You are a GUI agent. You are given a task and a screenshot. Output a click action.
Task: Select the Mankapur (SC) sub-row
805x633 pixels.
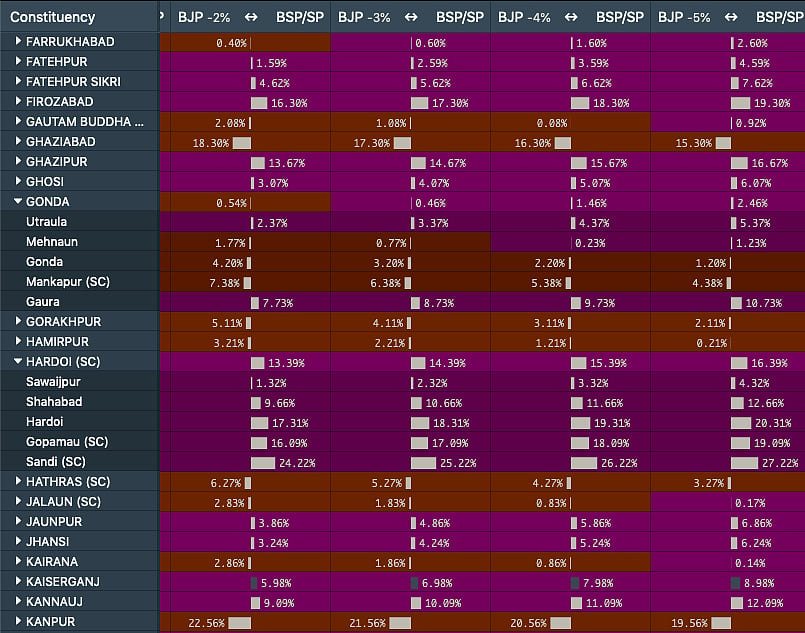pos(80,282)
